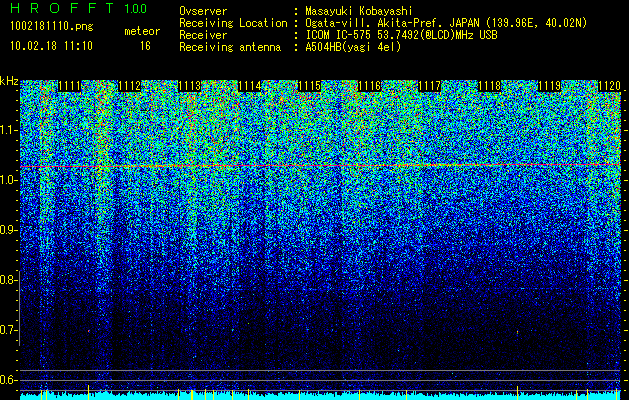Select the 0.9 frequency axis label
629x400 pixels.
click(7, 230)
